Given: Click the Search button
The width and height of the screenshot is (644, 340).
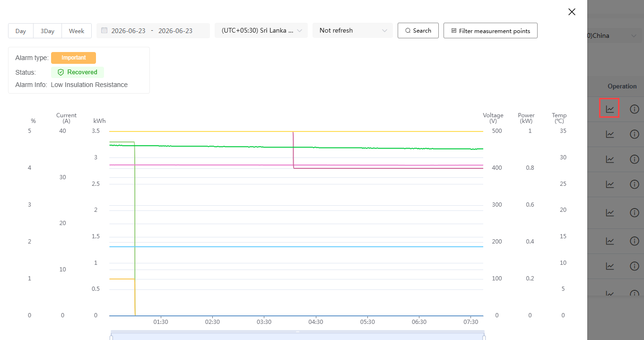Looking at the screenshot, I should (418, 30).
